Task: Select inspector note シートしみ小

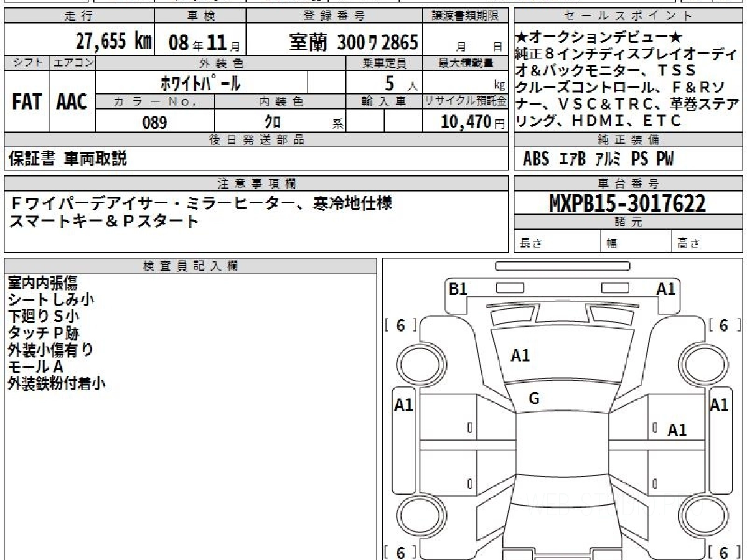Action: (51, 300)
